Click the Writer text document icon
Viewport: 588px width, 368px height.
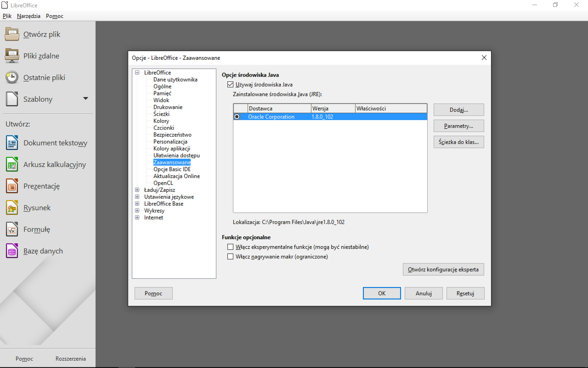click(12, 143)
